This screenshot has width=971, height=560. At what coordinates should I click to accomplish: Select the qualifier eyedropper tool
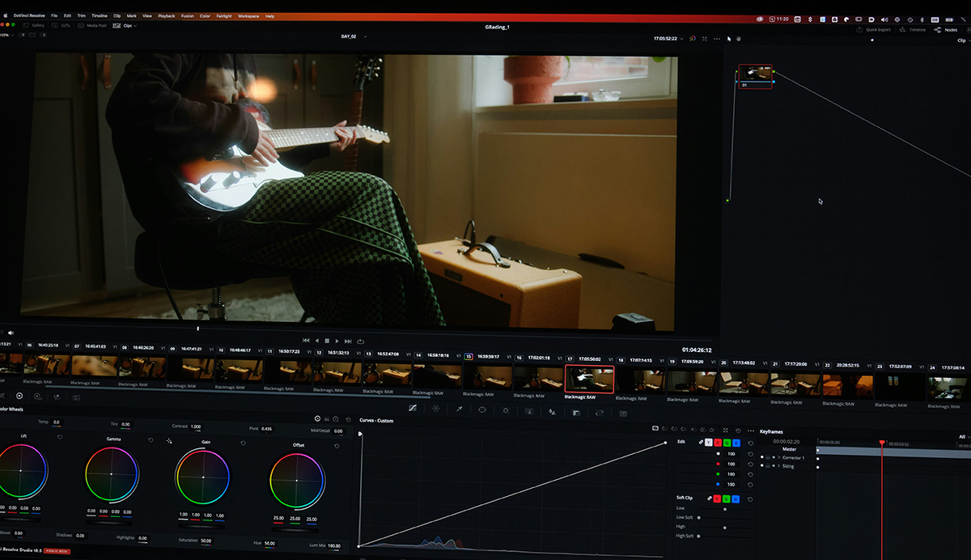point(459,411)
